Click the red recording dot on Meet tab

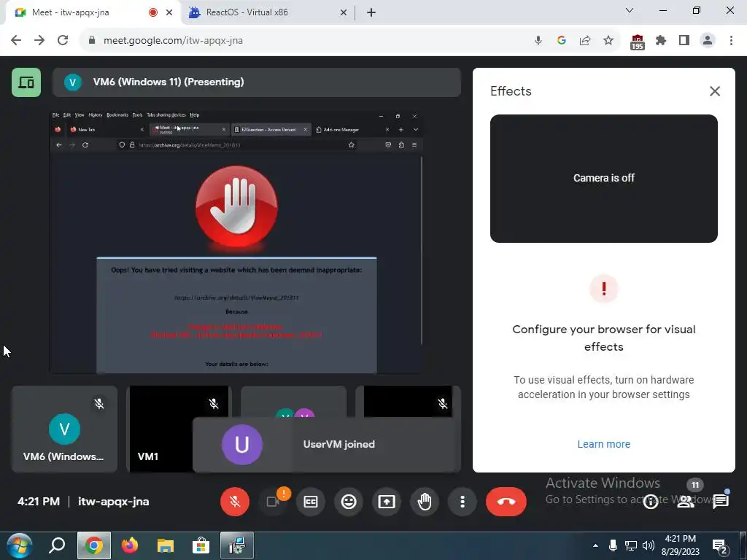coord(153,12)
